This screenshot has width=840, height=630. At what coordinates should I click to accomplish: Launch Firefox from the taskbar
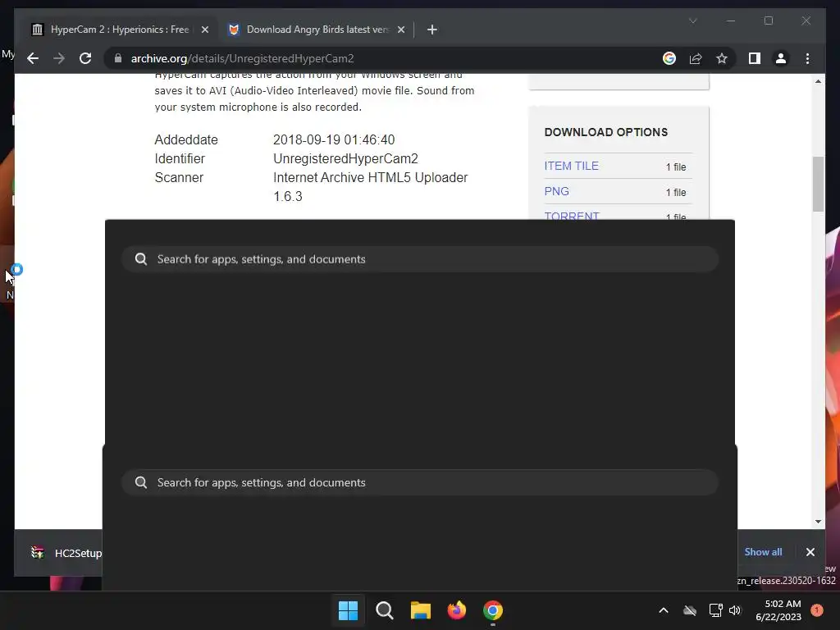[x=456, y=610]
